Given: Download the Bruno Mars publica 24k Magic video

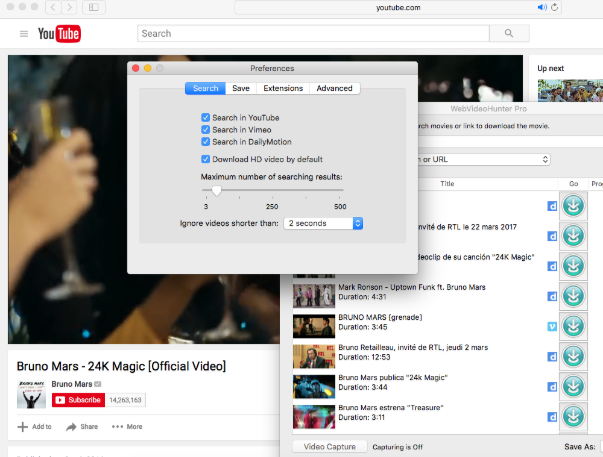Looking at the screenshot, I should point(573,386).
